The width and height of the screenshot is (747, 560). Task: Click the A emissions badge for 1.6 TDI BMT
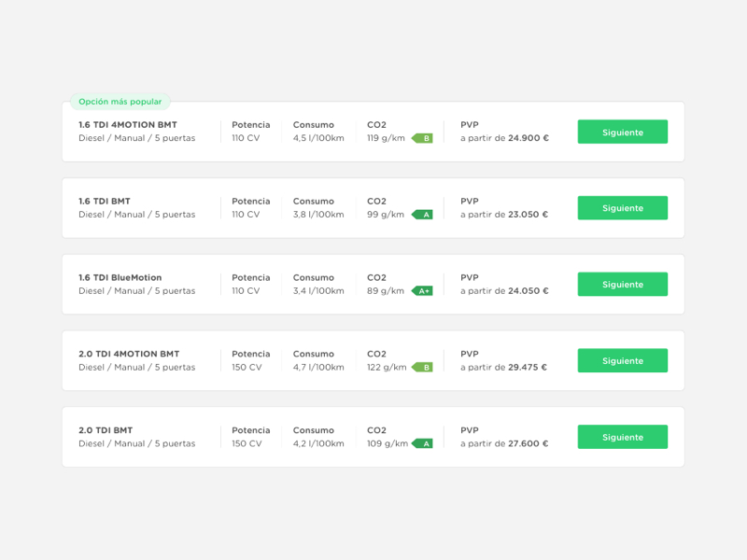423,215
